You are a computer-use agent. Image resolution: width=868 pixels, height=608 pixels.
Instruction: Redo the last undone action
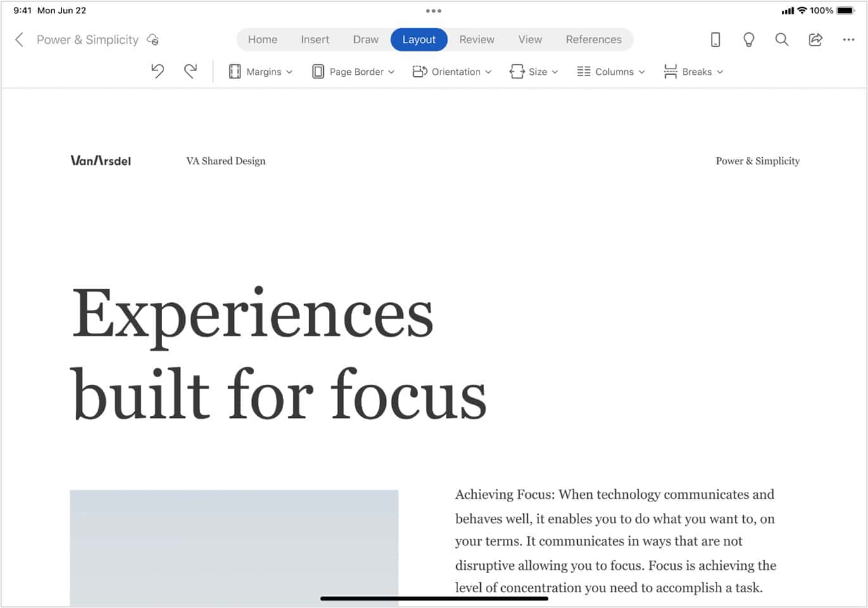(190, 71)
